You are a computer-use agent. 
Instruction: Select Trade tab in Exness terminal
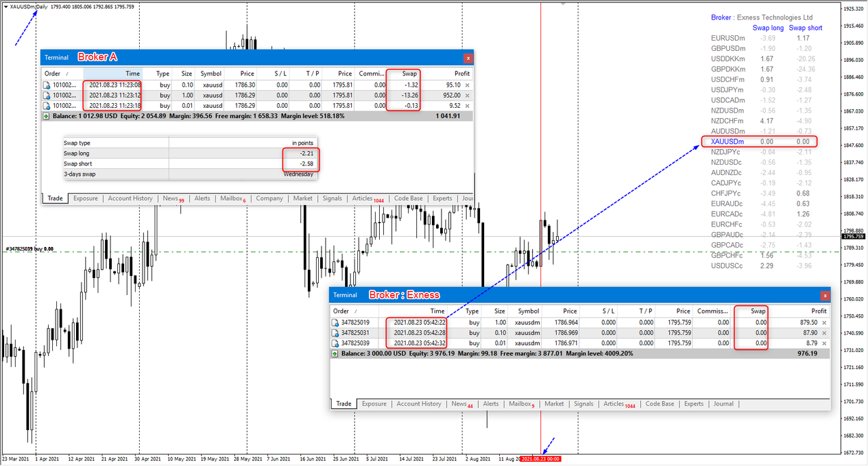click(344, 404)
